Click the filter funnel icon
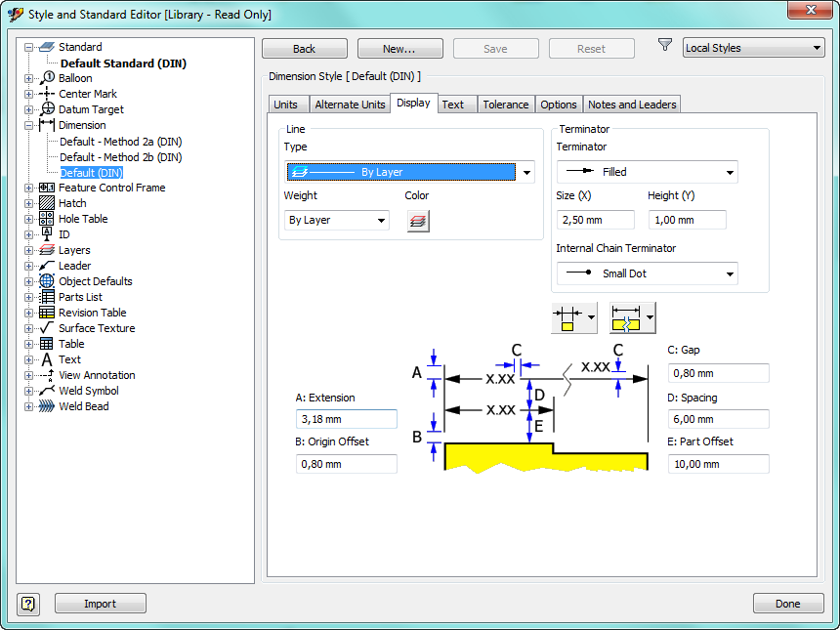Viewport: 840px width, 630px height. tap(665, 46)
